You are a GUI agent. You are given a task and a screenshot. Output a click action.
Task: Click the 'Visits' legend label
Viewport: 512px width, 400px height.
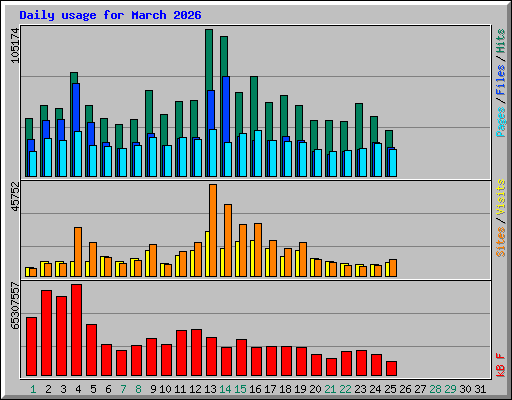click(501, 198)
